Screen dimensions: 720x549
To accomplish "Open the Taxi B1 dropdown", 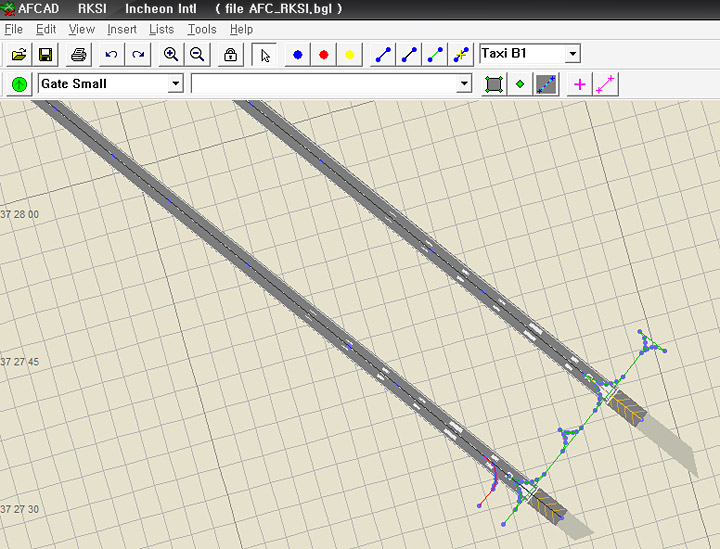I will [573, 54].
